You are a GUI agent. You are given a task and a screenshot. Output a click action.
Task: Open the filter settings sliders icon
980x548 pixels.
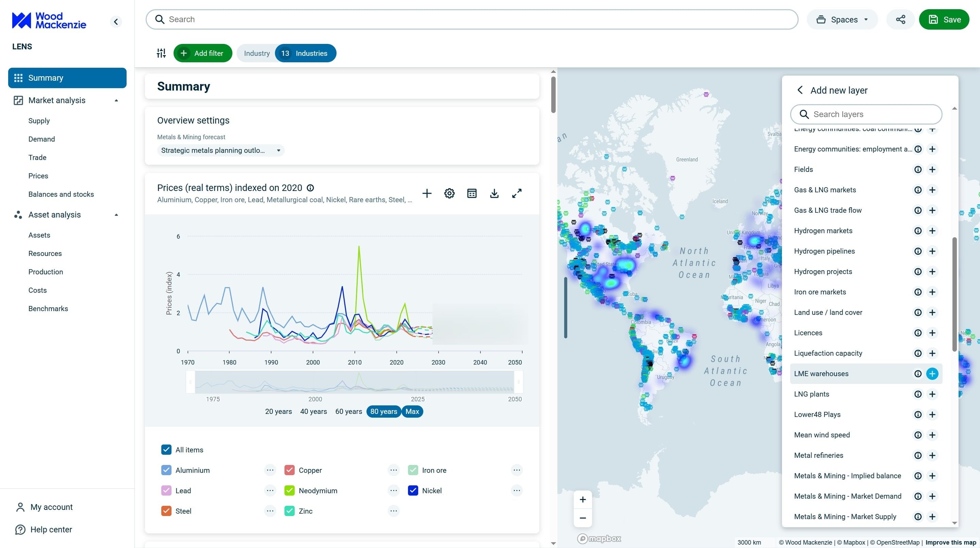[x=161, y=53]
